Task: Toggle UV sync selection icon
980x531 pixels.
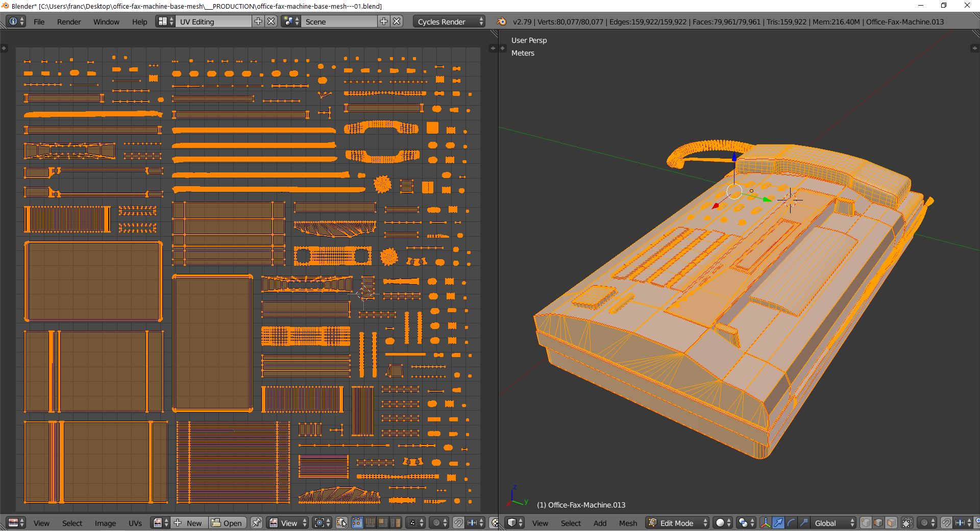Action: [x=342, y=523]
